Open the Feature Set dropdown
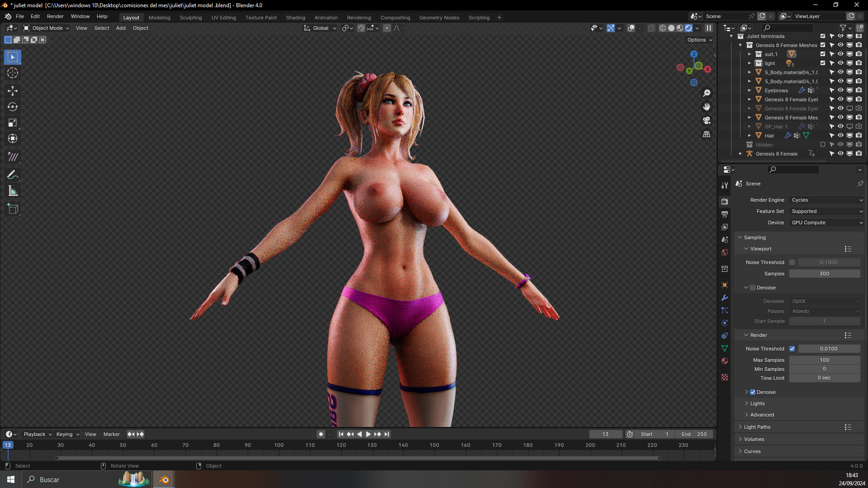Screen dimensions: 868x488 click(827, 211)
